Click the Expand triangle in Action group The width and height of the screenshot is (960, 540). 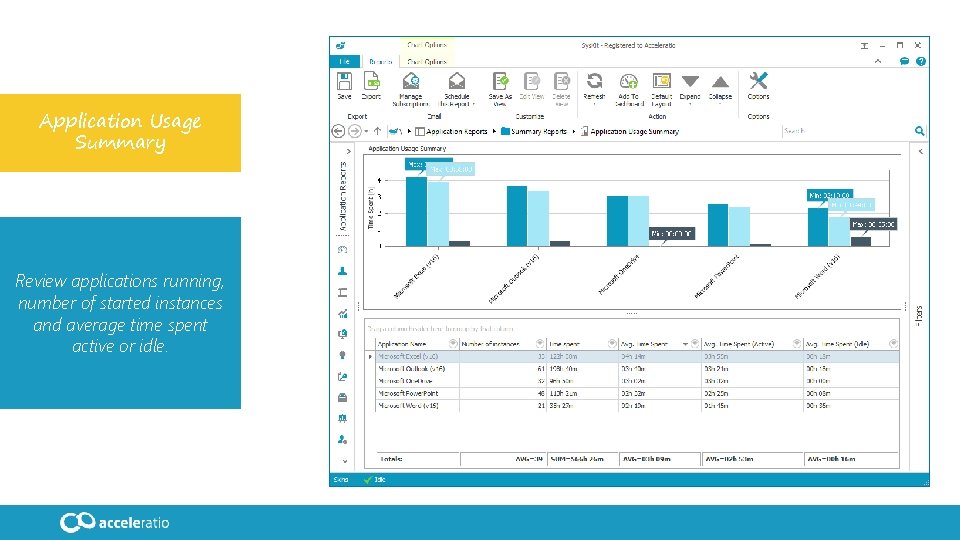[x=690, y=81]
